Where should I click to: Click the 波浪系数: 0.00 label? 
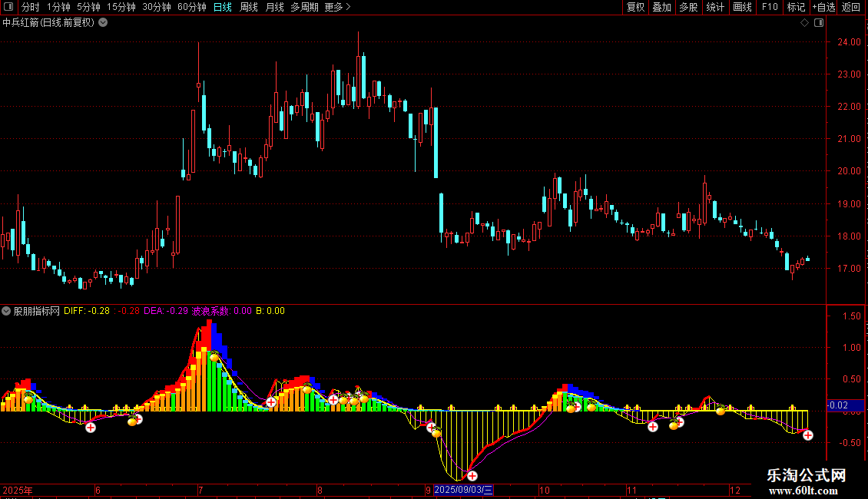coord(221,311)
